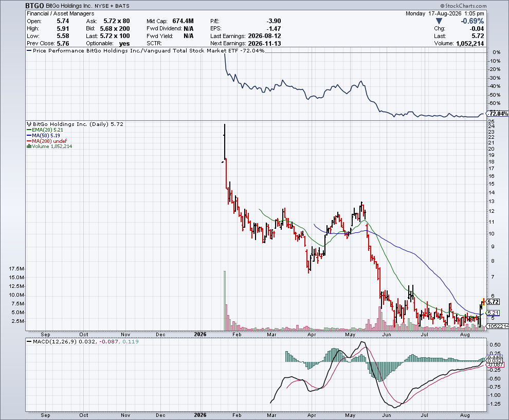
Task: Click the candlestick icon beside BitGo Holdings Daily
Action: click(29, 124)
